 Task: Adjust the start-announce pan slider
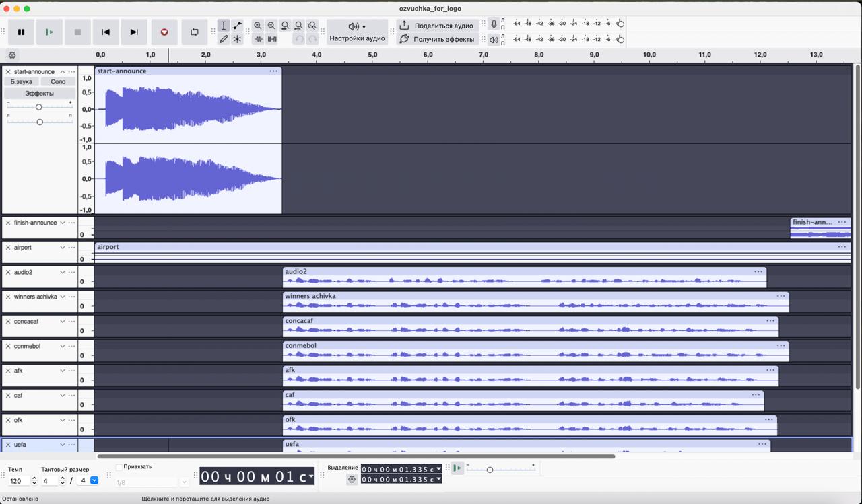[x=40, y=122]
